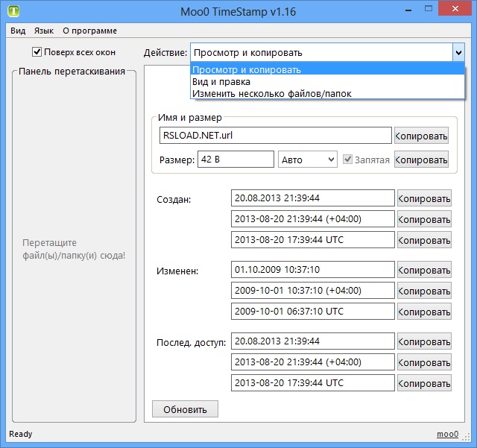
Task: Open the Авто size unit dropdown
Action: pyautogui.click(x=308, y=160)
